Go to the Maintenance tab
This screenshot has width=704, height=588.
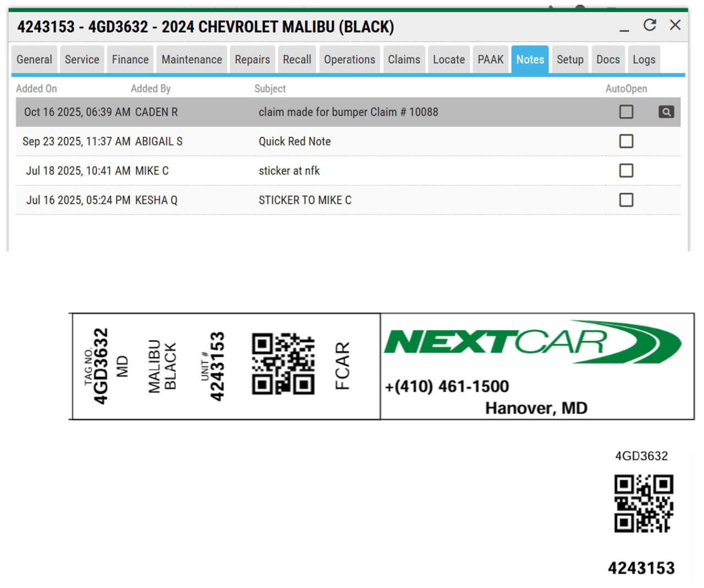191,59
